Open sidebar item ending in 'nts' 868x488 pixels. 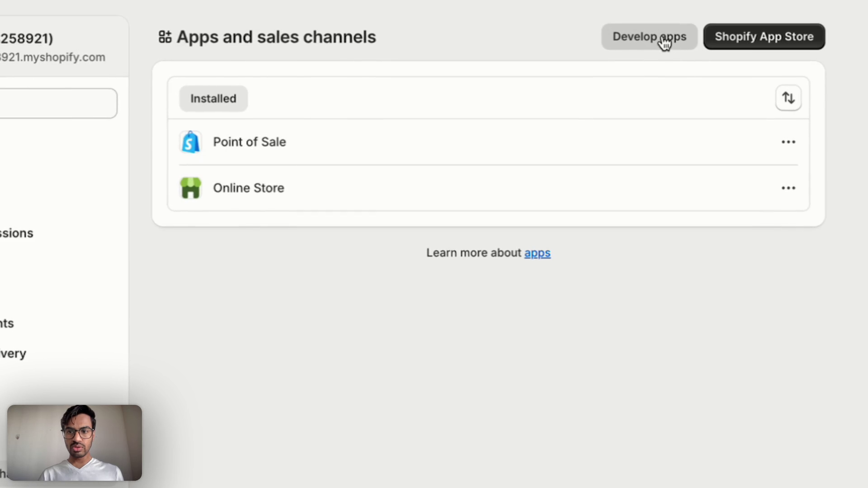(7, 324)
